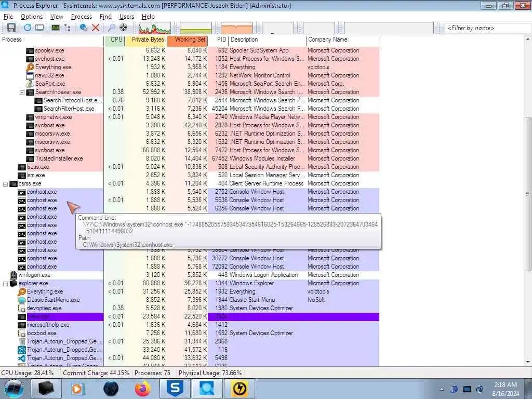532x399 pixels.
Task: Select the spoolsv.exe process row
Action: click(190, 50)
